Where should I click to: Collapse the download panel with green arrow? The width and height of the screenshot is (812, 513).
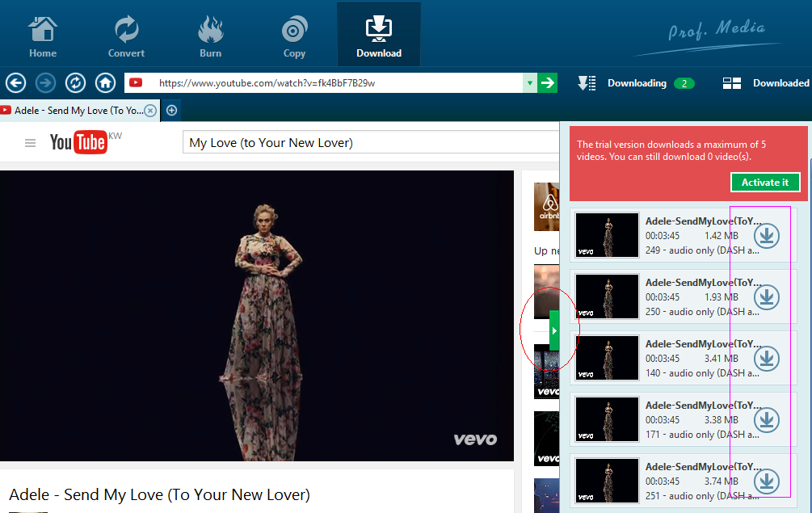[554, 330]
